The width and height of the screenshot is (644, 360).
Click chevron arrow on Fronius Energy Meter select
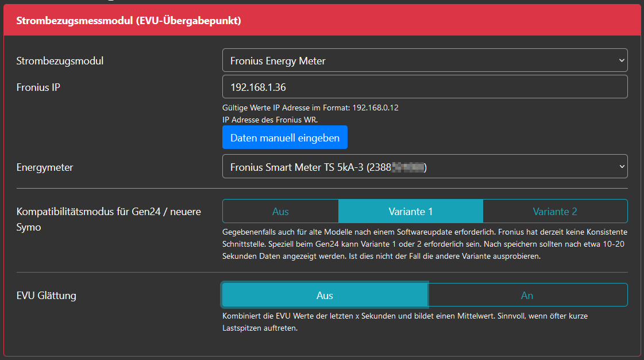click(621, 60)
